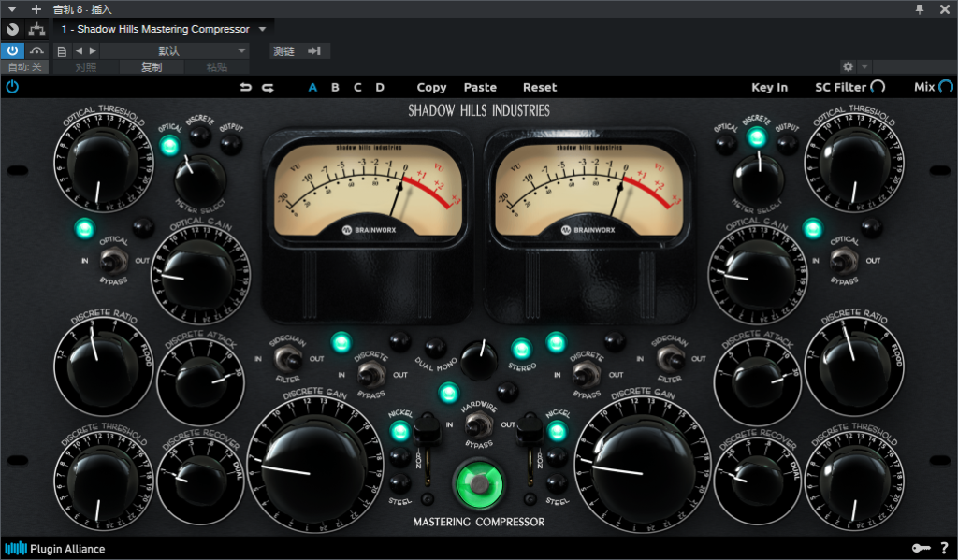
Task: Click the right Discrete Recover knob
Action: (x=758, y=480)
